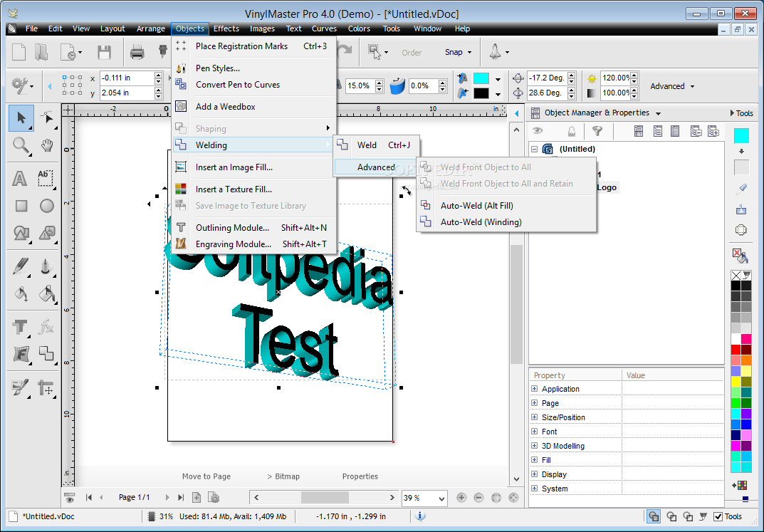Click the New document icon

point(19,52)
